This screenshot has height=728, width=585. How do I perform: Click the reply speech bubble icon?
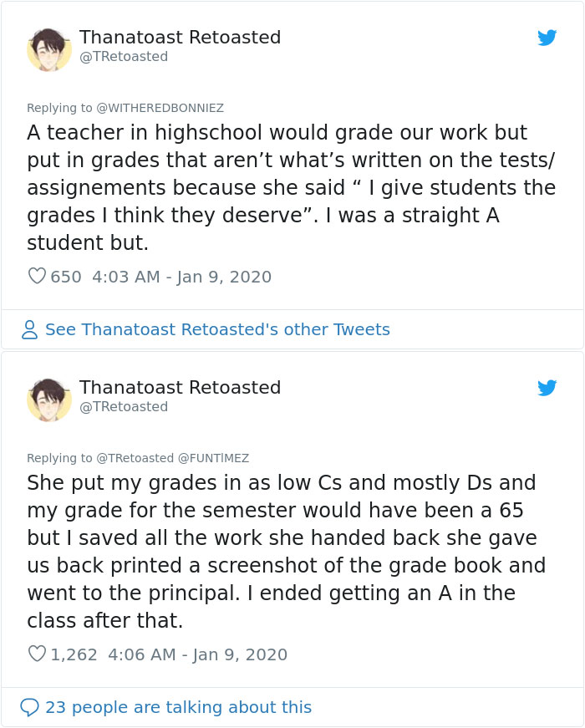pyautogui.click(x=29, y=708)
